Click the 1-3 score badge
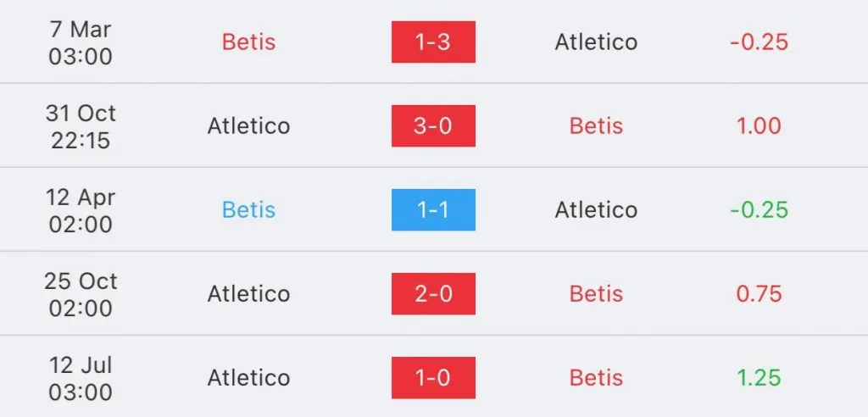868x417 pixels. pyautogui.click(x=433, y=42)
